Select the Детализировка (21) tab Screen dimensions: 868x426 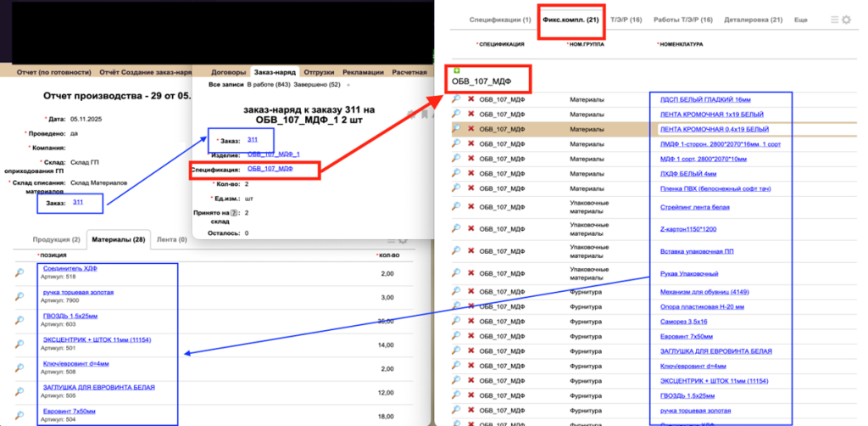pyautogui.click(x=753, y=20)
